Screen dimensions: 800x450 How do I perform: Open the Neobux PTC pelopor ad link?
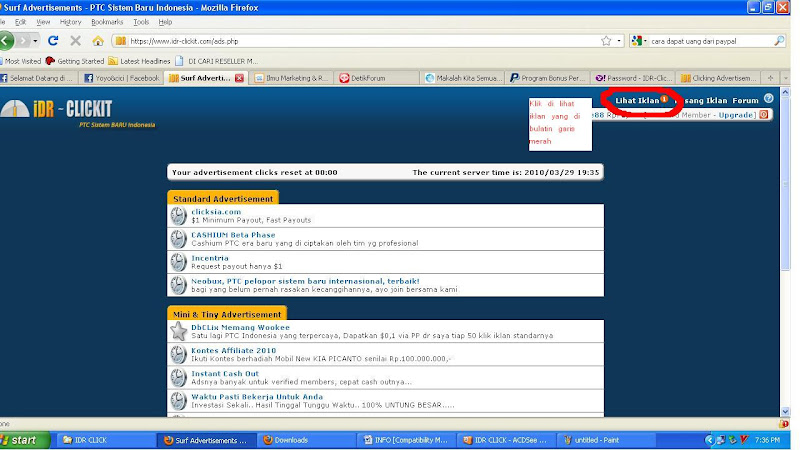click(305, 281)
